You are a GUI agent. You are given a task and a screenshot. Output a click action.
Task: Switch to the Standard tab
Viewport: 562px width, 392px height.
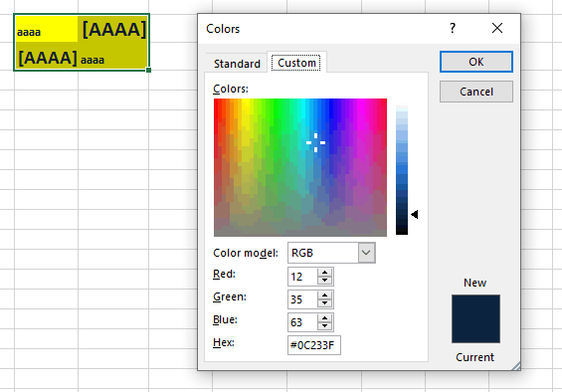pyautogui.click(x=237, y=64)
